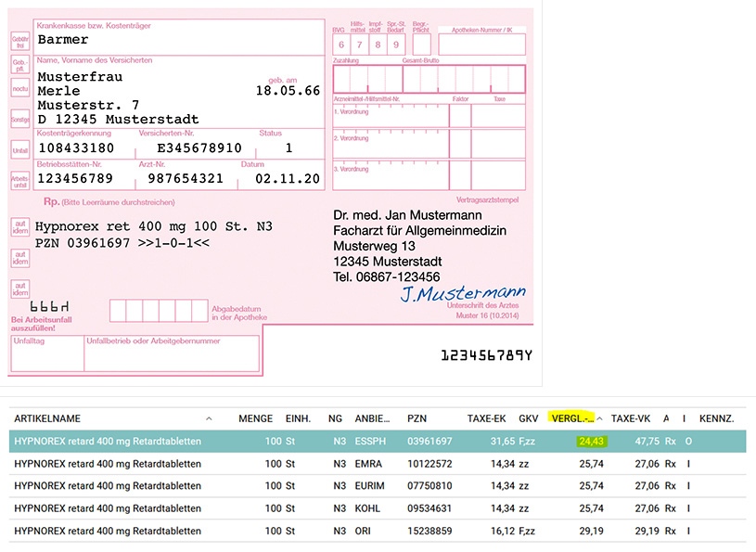Sort table by EINH. column header

298,418
